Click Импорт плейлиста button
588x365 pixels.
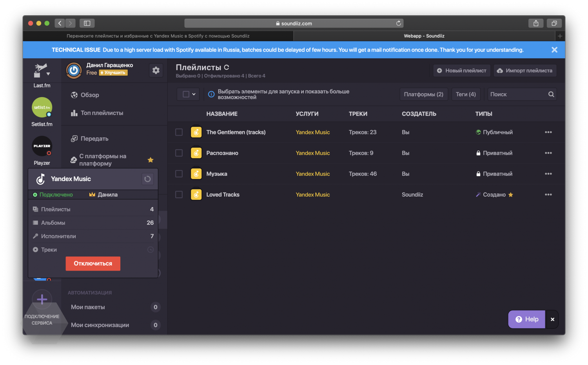525,70
